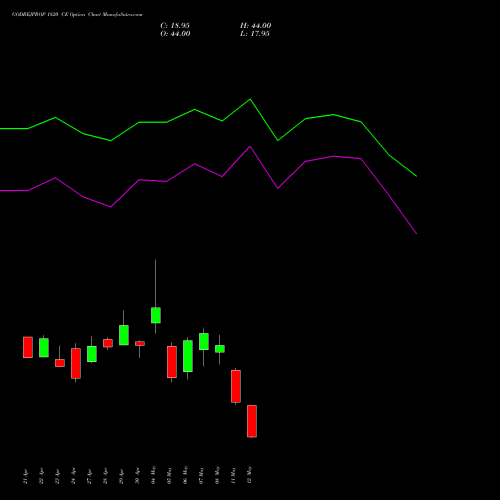
Task: Click the red candlestick above 05 May
Action: [172, 362]
